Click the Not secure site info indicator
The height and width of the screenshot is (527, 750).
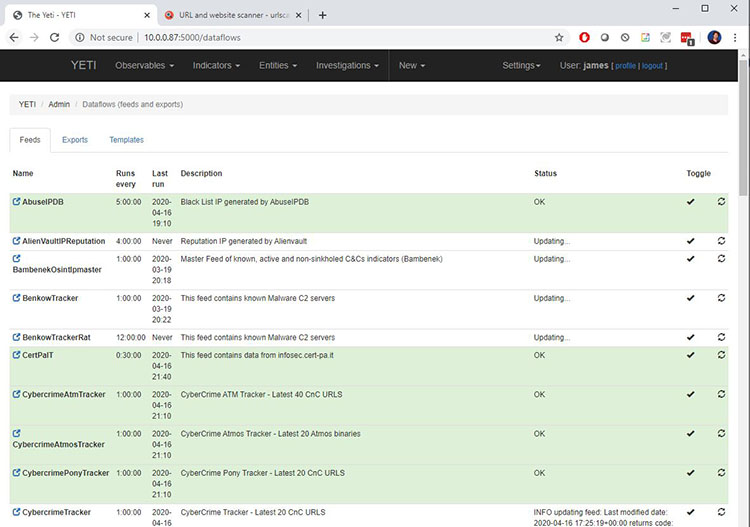[x=104, y=37]
